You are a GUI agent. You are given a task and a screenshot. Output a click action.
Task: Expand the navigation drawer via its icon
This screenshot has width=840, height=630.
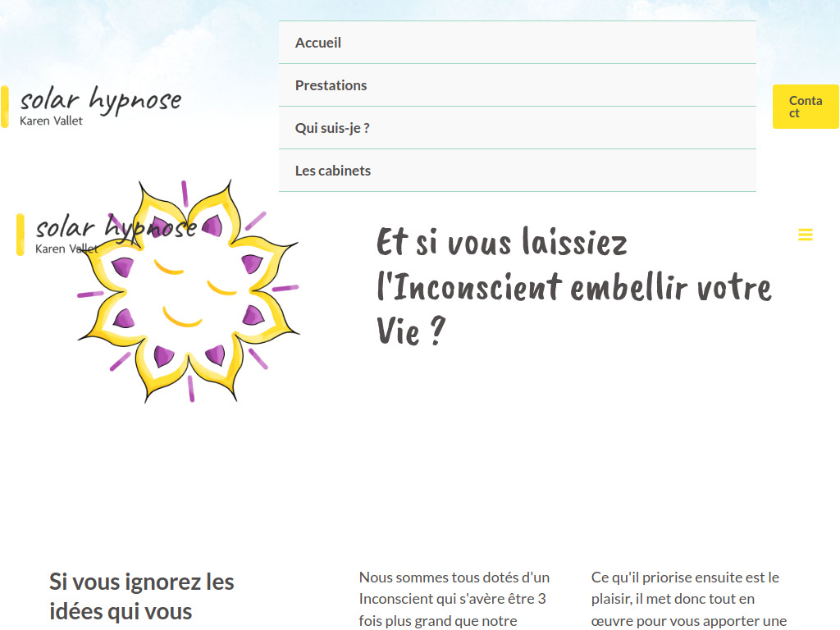tap(806, 235)
